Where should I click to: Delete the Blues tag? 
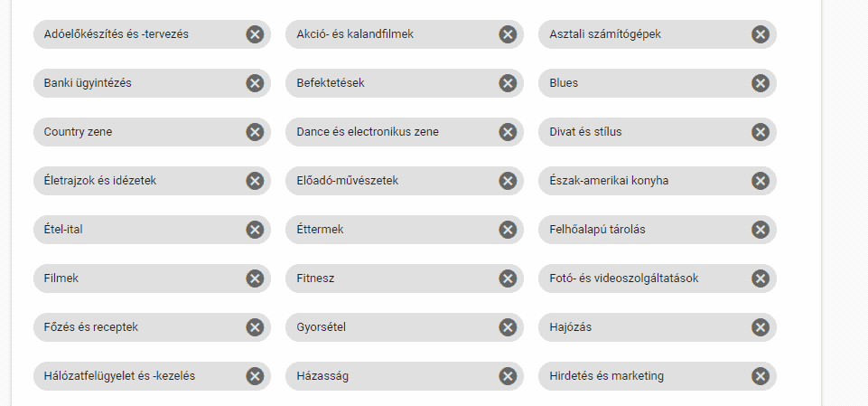(761, 83)
